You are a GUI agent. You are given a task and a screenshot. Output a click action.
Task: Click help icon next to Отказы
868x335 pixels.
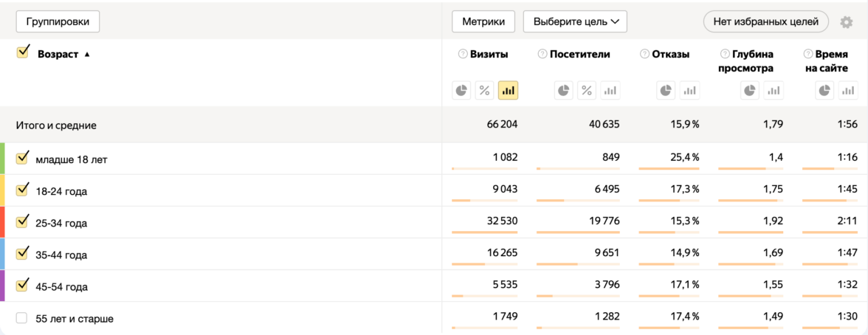click(644, 54)
